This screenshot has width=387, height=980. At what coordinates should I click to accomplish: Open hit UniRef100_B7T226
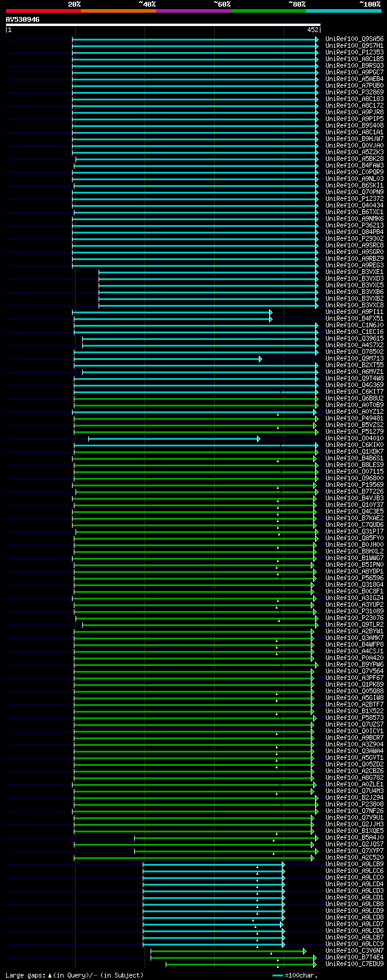354,491
